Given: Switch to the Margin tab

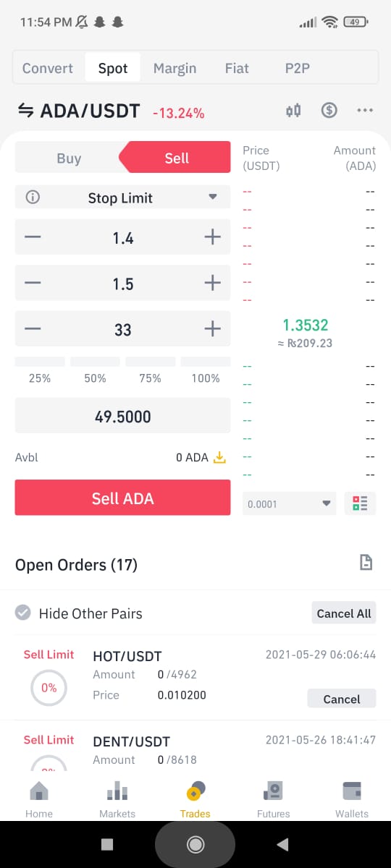Looking at the screenshot, I should (175, 69).
